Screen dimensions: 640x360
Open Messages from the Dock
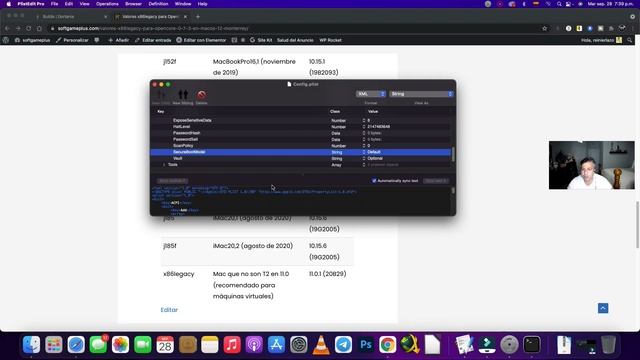[98, 345]
